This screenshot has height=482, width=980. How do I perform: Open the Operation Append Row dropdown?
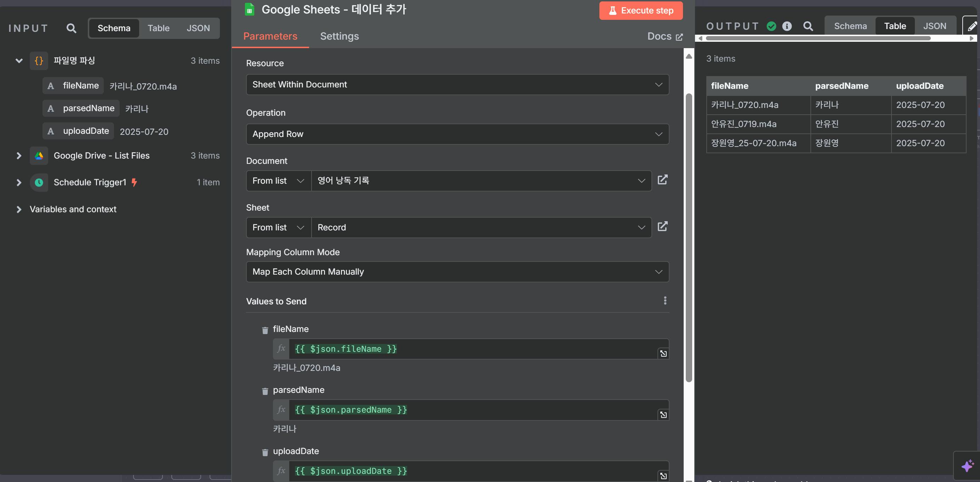coord(457,134)
